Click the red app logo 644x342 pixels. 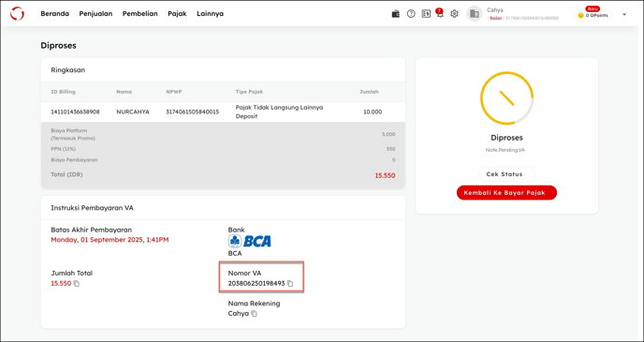pos(17,13)
